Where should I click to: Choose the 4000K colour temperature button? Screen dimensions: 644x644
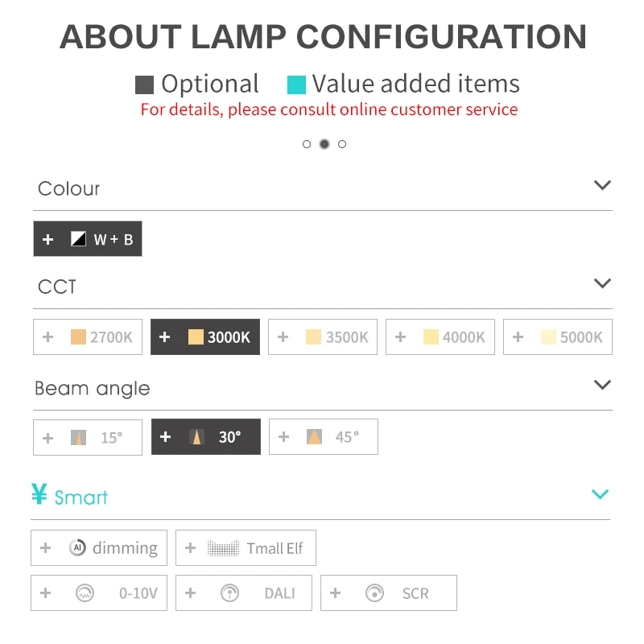(x=440, y=336)
